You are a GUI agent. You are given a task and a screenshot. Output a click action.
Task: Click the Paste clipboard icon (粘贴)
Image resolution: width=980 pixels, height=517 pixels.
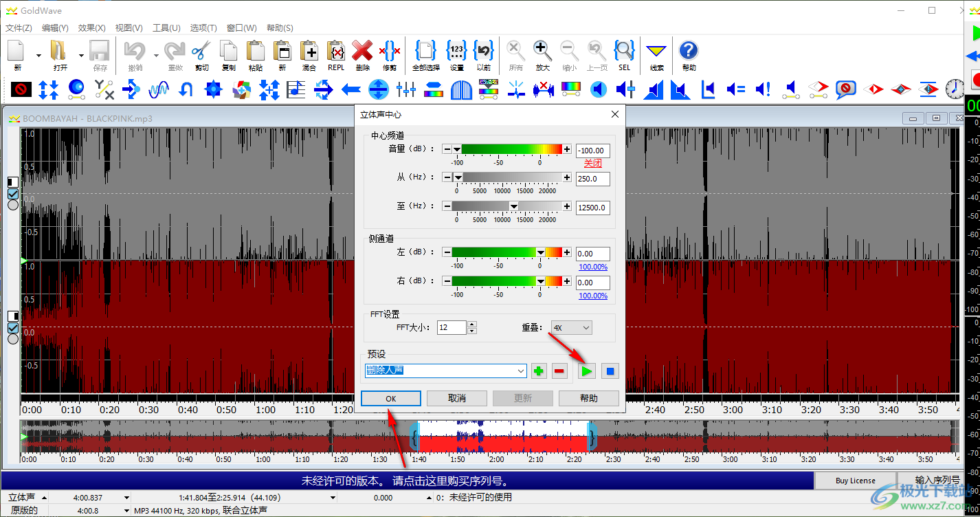coord(256,50)
